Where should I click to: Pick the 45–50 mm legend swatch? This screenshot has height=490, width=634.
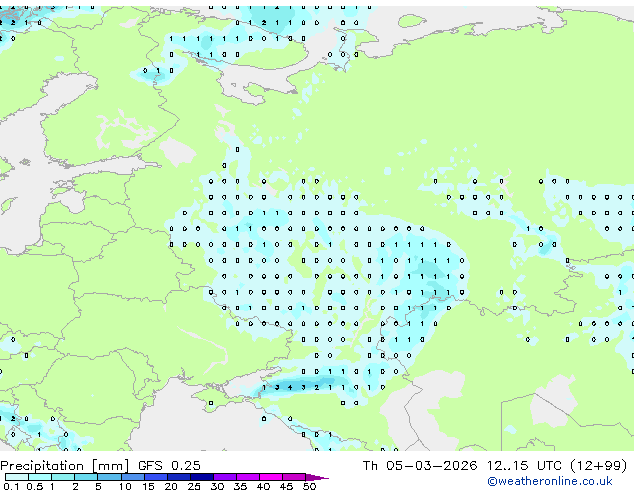(x=294, y=477)
